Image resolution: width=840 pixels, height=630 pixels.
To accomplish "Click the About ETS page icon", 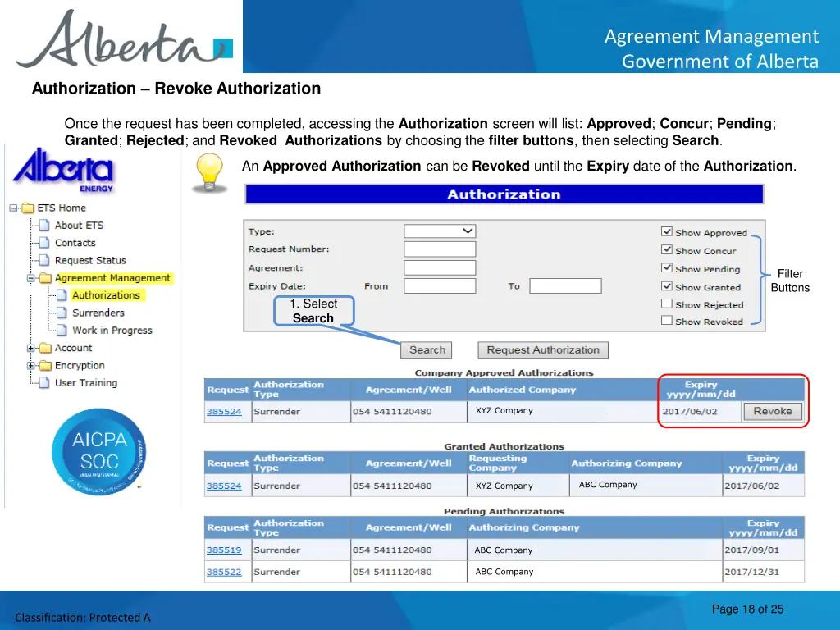I will [45, 226].
